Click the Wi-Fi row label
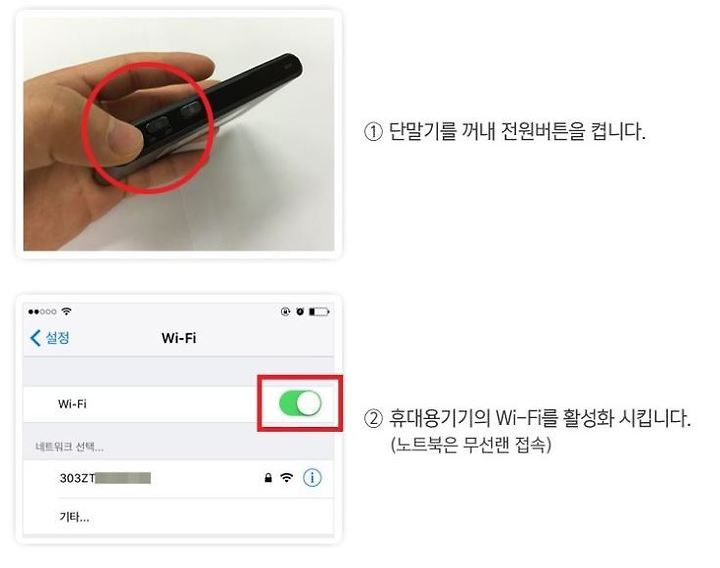The image size is (720, 568). click(x=72, y=404)
